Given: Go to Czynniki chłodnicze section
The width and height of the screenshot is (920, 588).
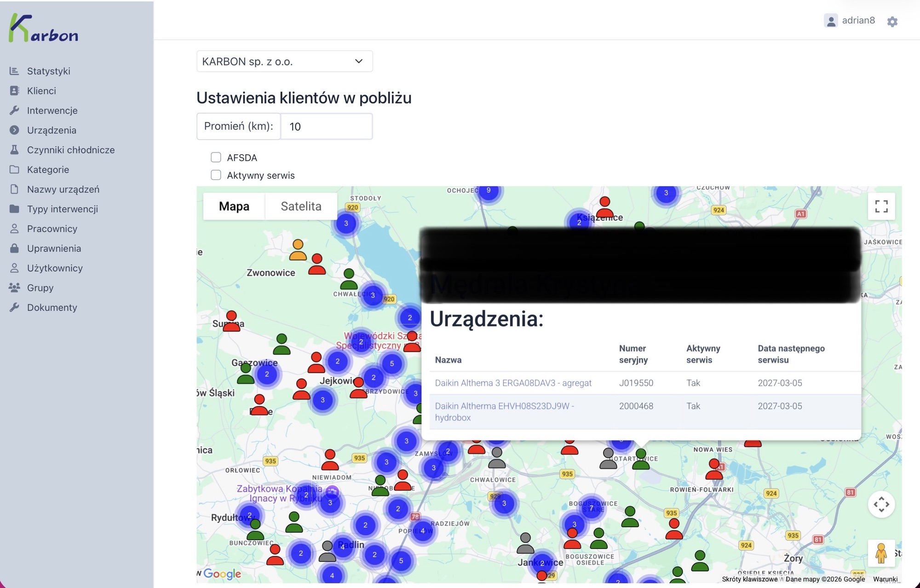Looking at the screenshot, I should pos(70,150).
